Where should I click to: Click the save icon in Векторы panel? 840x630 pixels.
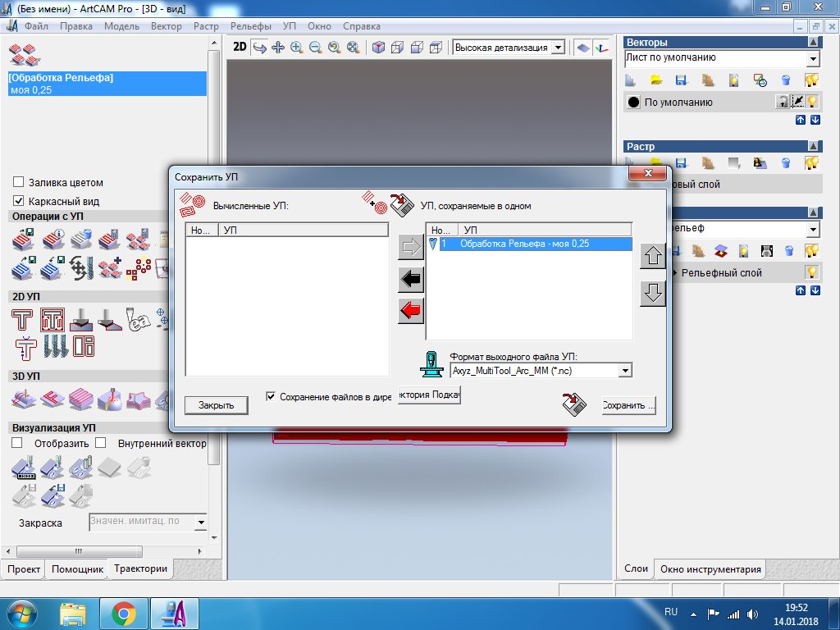pyautogui.click(x=682, y=80)
